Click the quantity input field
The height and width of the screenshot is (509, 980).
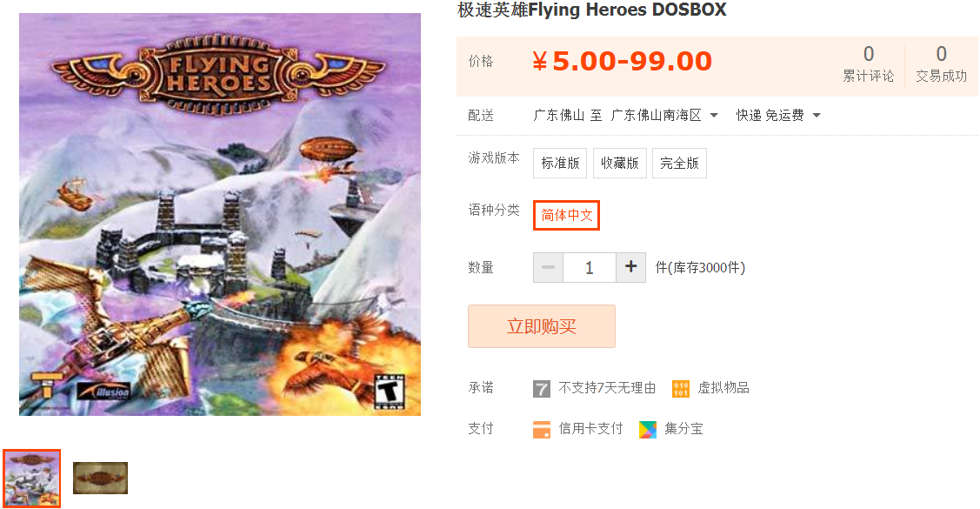click(590, 268)
